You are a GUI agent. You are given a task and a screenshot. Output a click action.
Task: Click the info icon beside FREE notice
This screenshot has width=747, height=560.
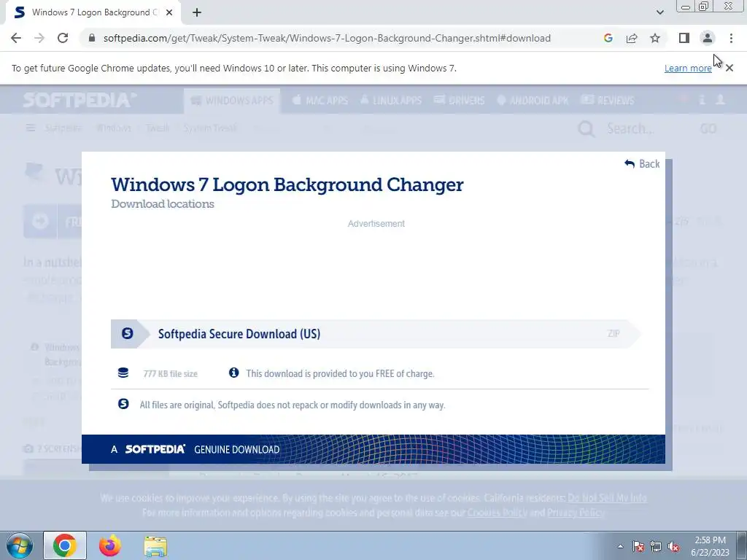(233, 373)
